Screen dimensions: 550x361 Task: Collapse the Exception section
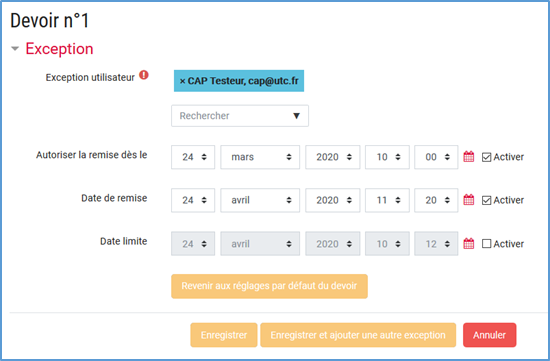click(x=15, y=48)
